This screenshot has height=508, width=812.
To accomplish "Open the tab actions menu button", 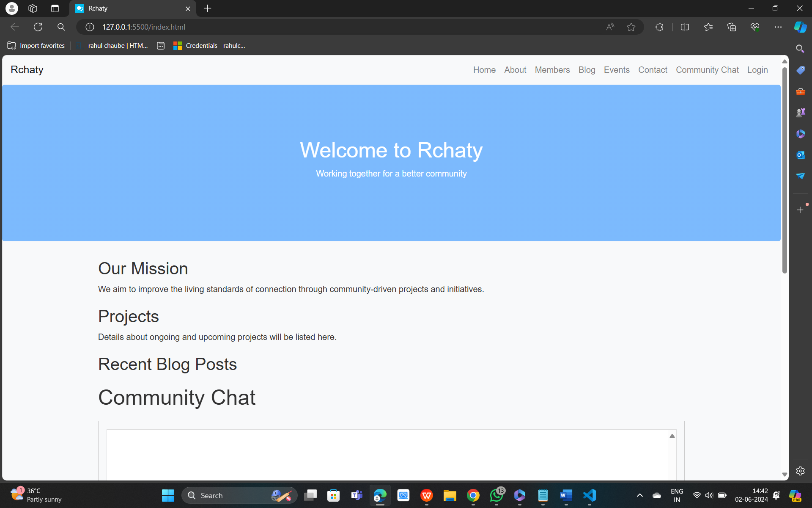I will coord(55,8).
